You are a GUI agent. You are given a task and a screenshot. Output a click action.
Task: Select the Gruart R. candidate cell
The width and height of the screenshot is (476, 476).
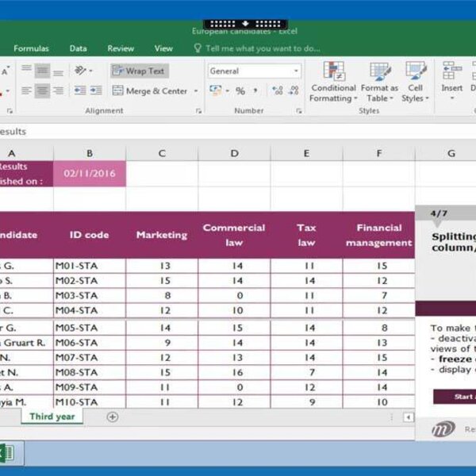point(26,343)
